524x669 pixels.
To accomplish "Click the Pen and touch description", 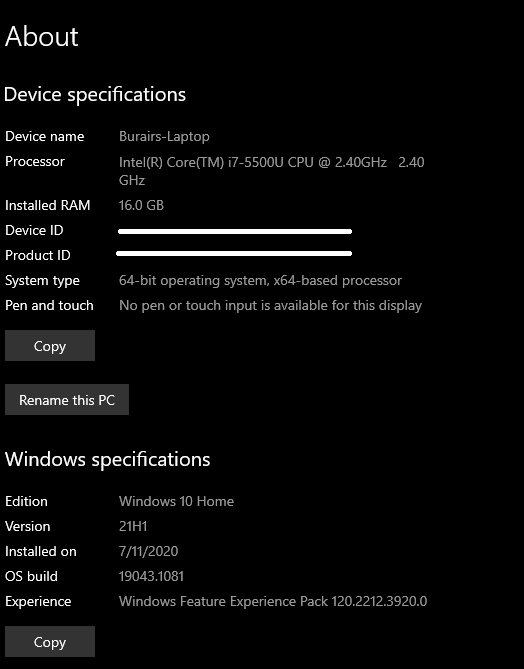I will (x=271, y=306).
